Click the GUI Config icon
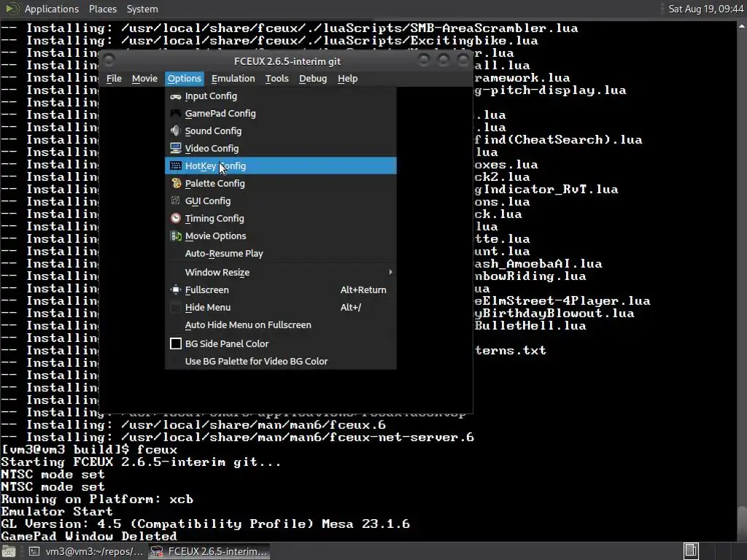The height and width of the screenshot is (560, 747). 176,201
